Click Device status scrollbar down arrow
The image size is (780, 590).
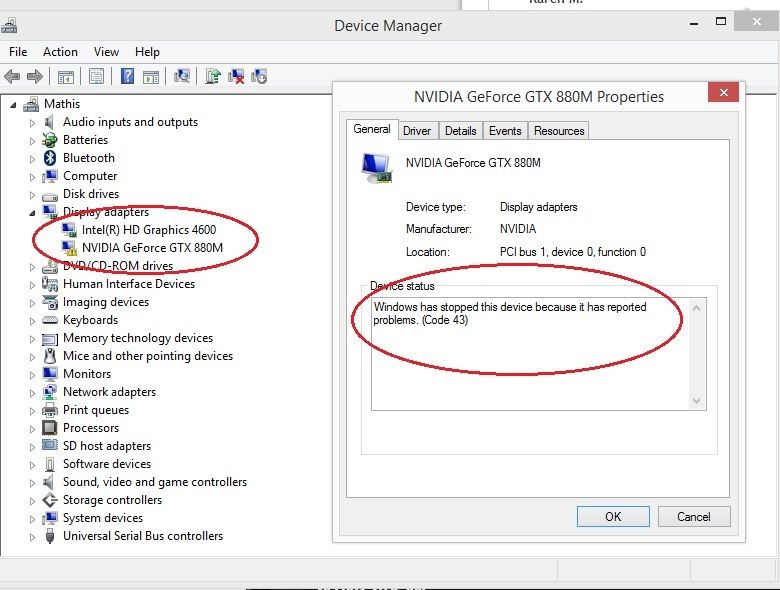(696, 400)
